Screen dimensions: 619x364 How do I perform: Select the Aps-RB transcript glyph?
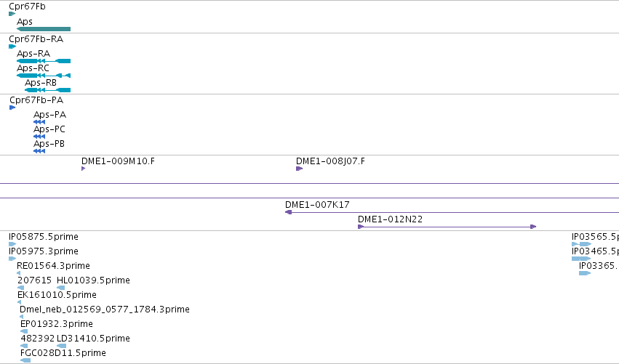(x=47, y=90)
